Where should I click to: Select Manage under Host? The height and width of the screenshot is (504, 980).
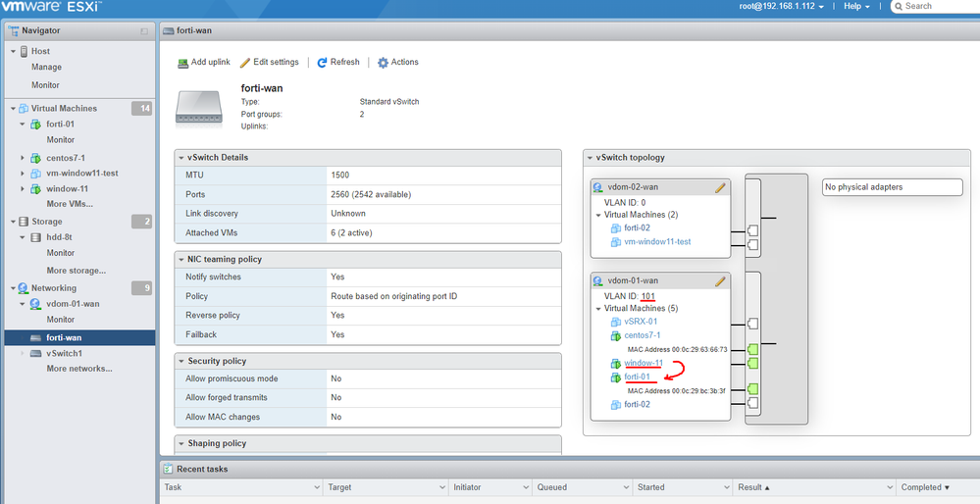tap(47, 68)
